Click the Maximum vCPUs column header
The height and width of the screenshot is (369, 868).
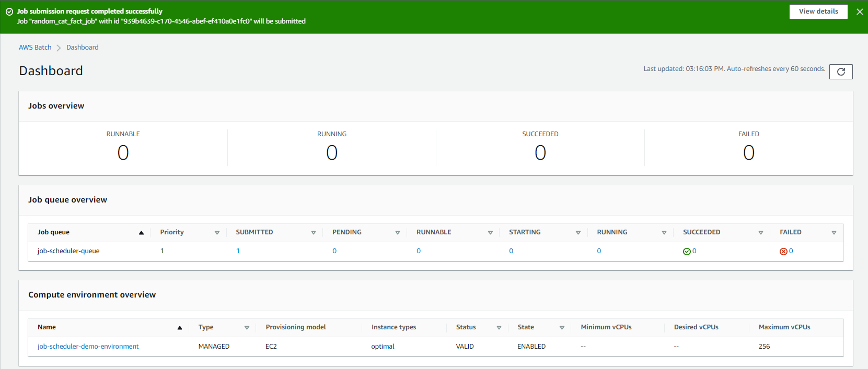pyautogui.click(x=784, y=327)
